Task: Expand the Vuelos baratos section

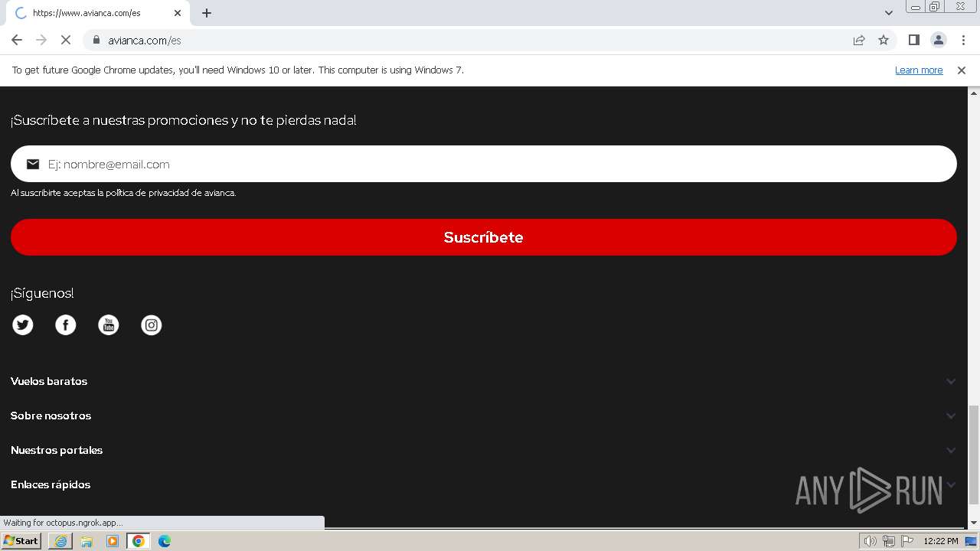Action: [483, 381]
